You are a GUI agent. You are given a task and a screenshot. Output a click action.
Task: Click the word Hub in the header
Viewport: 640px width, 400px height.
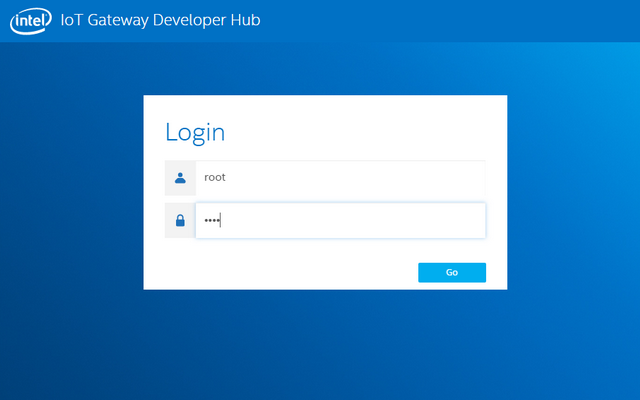coord(245,20)
